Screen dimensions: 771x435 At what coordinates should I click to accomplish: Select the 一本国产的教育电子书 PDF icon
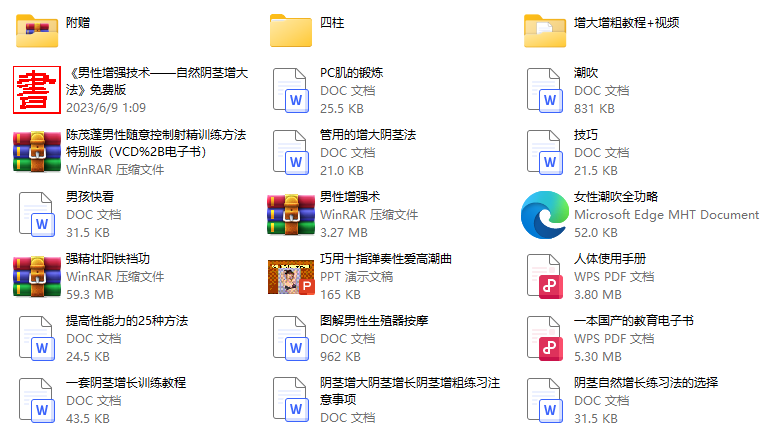(545, 338)
